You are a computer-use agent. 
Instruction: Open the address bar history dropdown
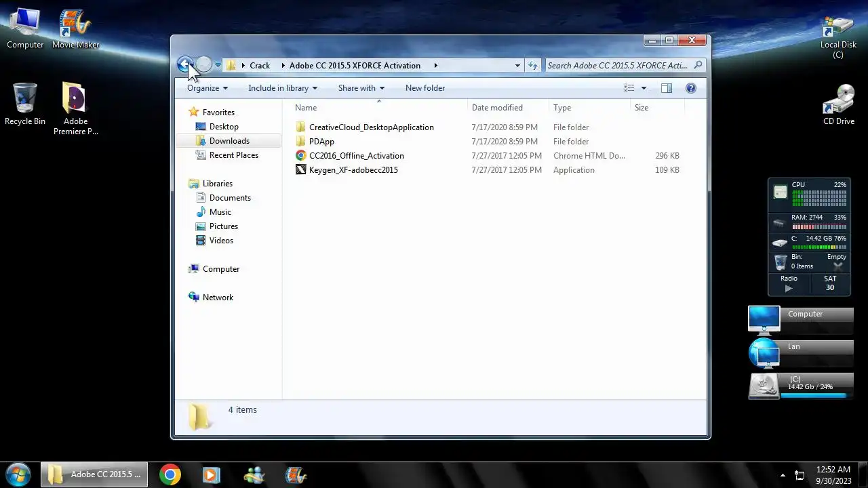click(517, 66)
